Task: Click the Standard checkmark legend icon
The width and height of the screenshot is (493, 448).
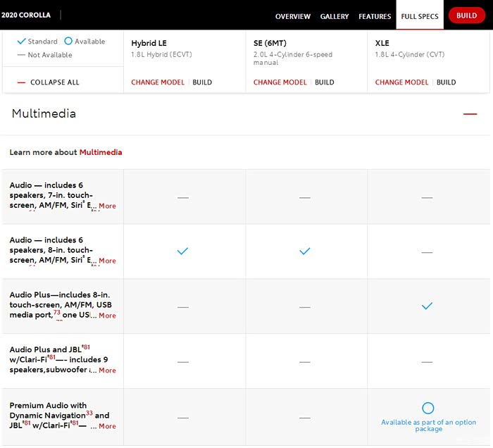Action: pyautogui.click(x=21, y=42)
